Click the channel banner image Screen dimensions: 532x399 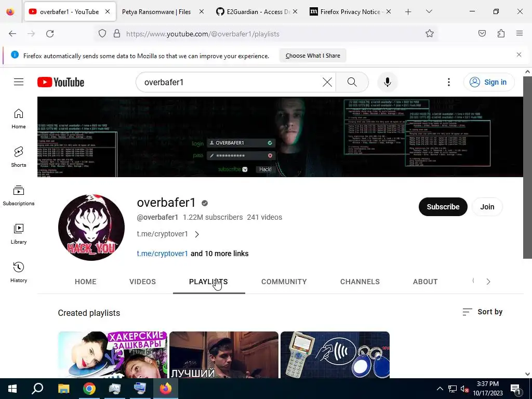coord(280,137)
